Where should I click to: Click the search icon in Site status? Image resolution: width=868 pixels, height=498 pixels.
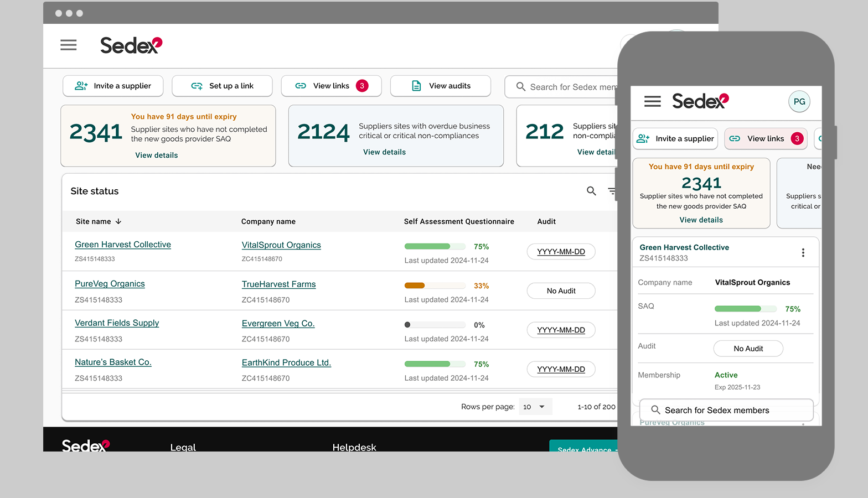pyautogui.click(x=591, y=191)
